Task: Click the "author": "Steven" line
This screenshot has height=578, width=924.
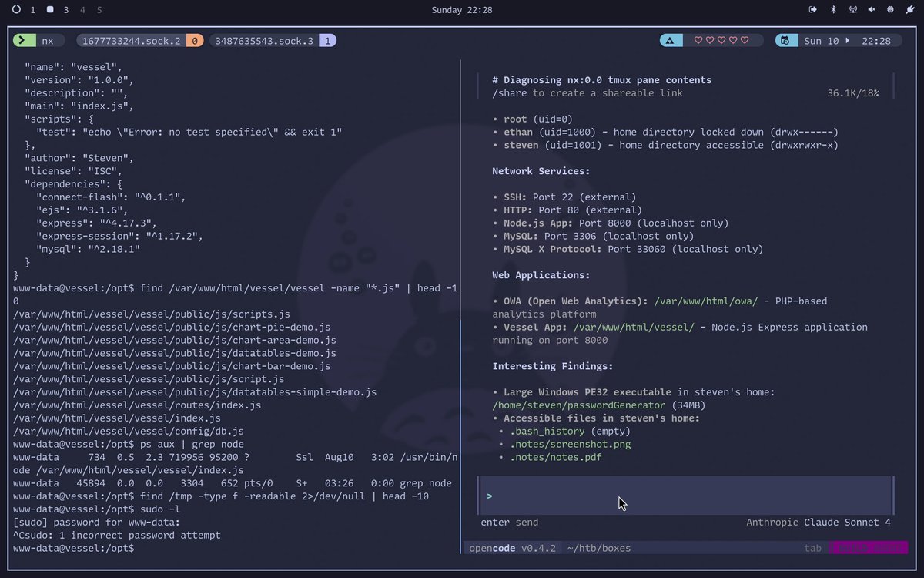Action: coord(79,159)
